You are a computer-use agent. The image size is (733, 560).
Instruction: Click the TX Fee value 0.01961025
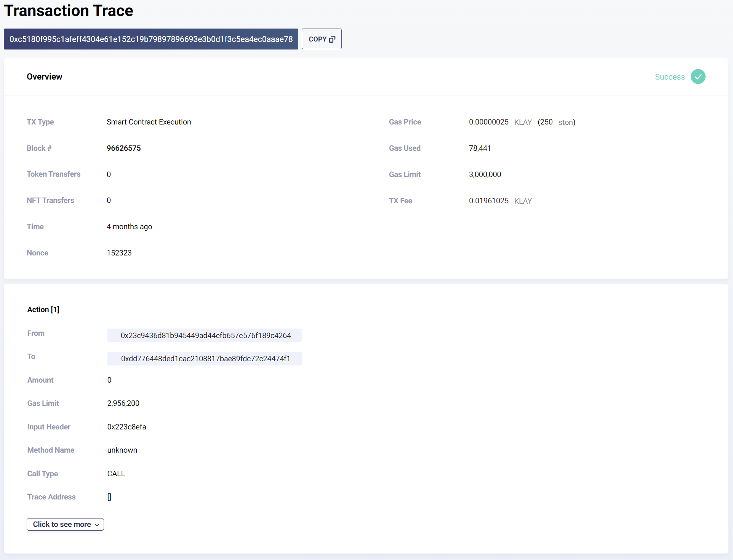click(x=488, y=201)
